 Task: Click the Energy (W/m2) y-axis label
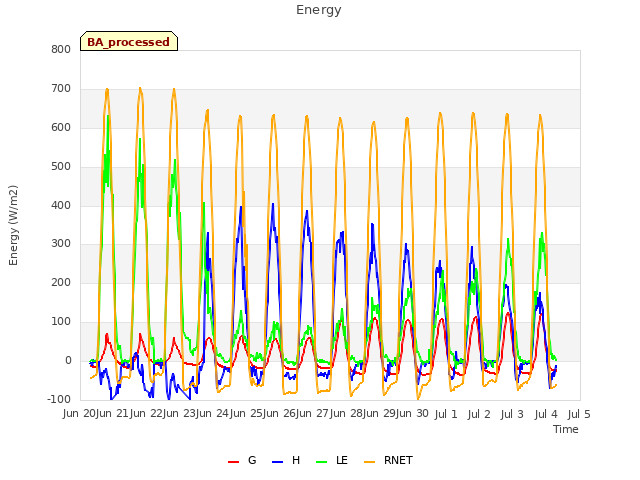coord(13,225)
